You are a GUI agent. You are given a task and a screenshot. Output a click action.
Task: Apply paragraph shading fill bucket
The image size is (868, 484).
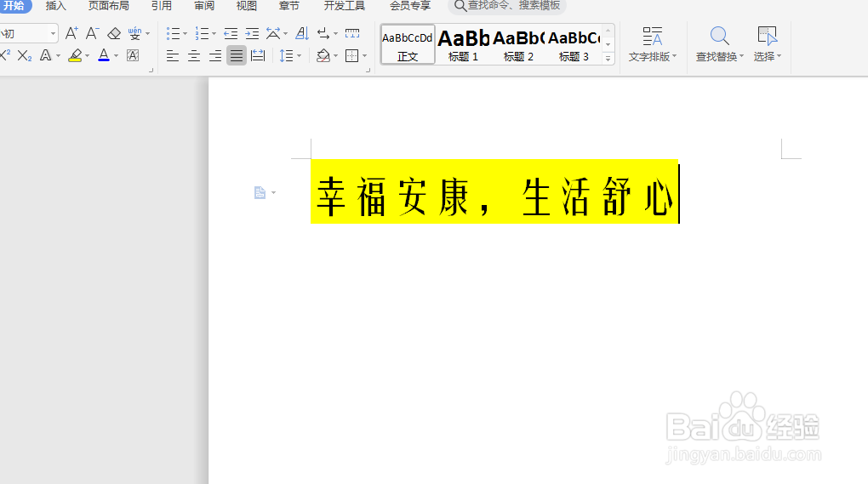click(323, 56)
